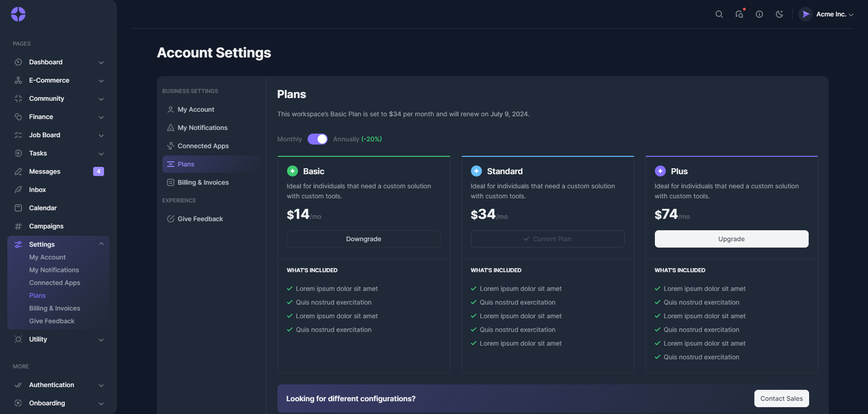Click the Upgrade button on the Plus plan
The width and height of the screenshot is (868, 414).
731,238
